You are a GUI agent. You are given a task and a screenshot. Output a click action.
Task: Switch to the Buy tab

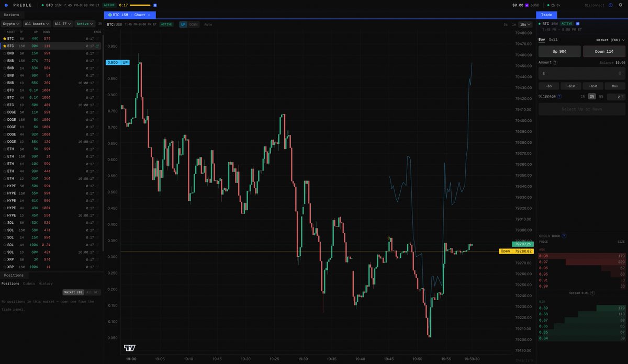click(542, 40)
